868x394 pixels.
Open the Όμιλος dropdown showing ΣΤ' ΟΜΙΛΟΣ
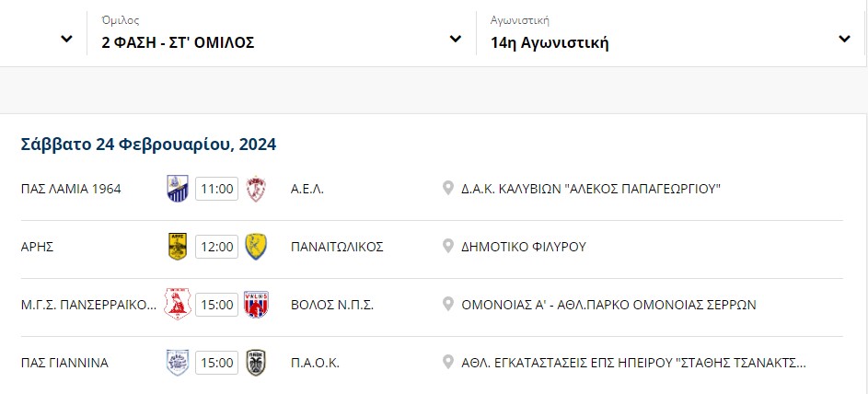[282, 33]
